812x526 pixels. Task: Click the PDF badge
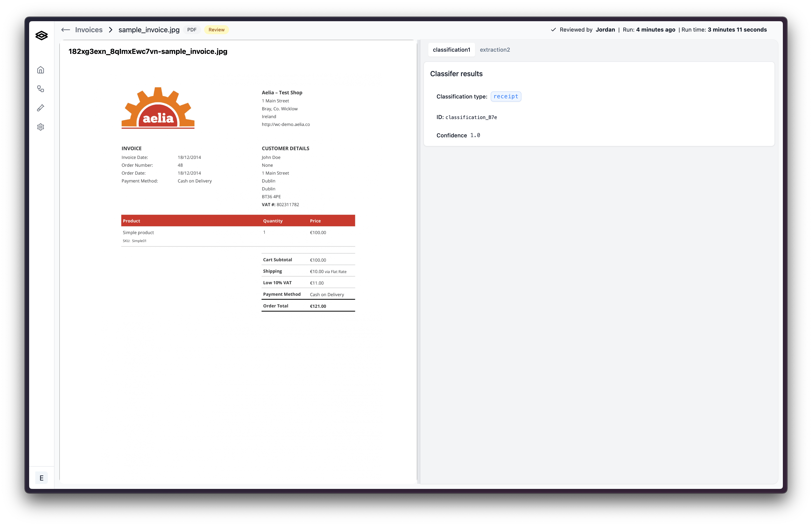pyautogui.click(x=192, y=30)
